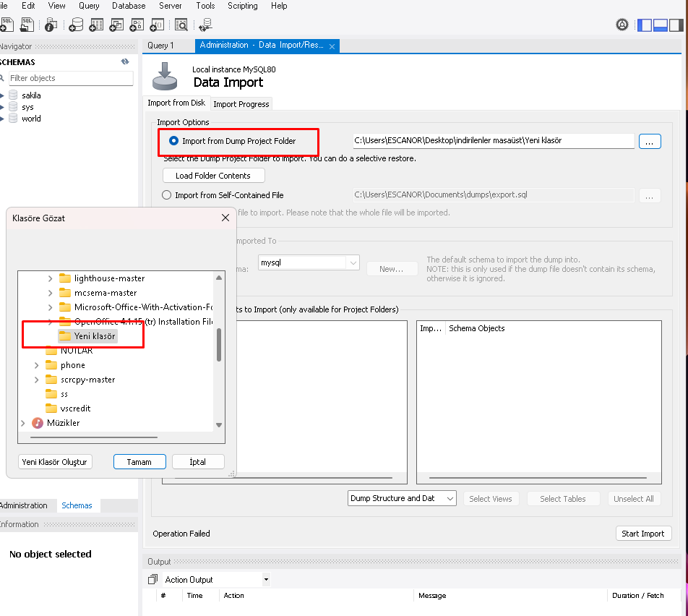This screenshot has height=616, width=688.
Task: Select Import from Self-Contained File
Action: point(167,195)
